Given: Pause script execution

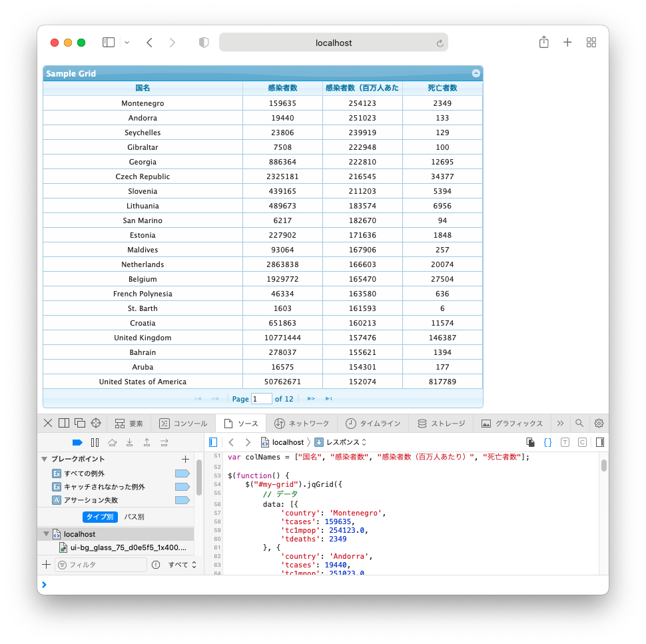Looking at the screenshot, I should tap(95, 442).
